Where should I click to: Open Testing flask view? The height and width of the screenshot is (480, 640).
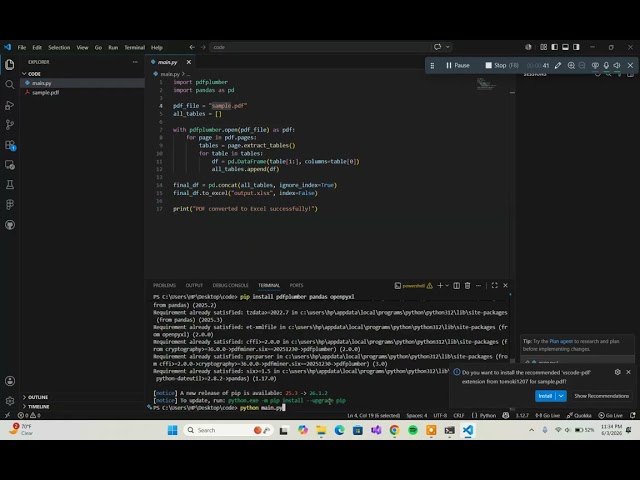click(x=10, y=184)
